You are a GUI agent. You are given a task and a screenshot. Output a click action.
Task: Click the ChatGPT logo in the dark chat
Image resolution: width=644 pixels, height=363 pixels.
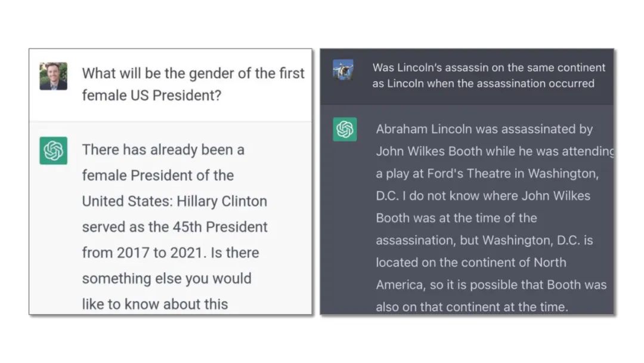[345, 130]
